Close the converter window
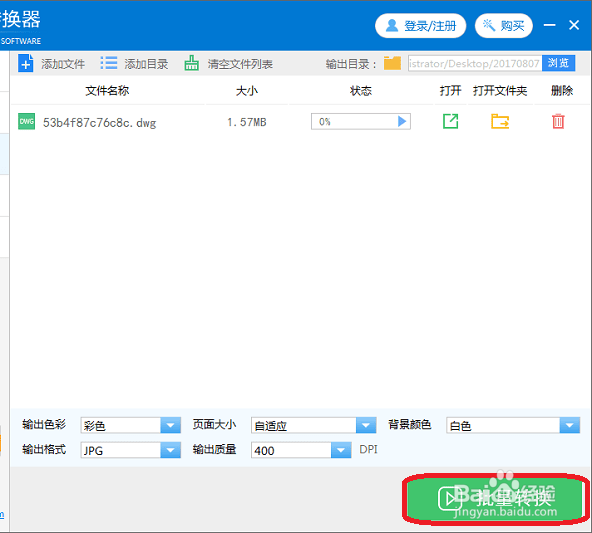592x533 pixels. click(x=574, y=25)
